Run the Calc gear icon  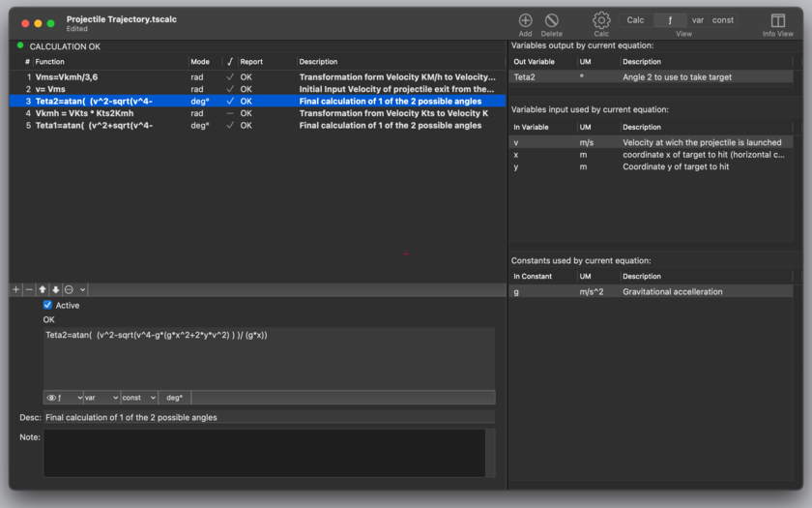click(x=601, y=20)
